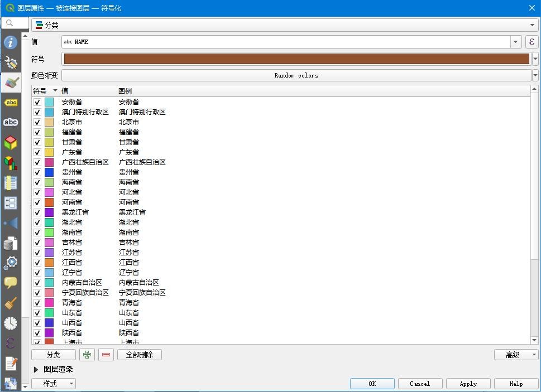Screen dimensions: 541x392
Task: Open the Diagrams tab icon
Action: pyautogui.click(x=11, y=163)
